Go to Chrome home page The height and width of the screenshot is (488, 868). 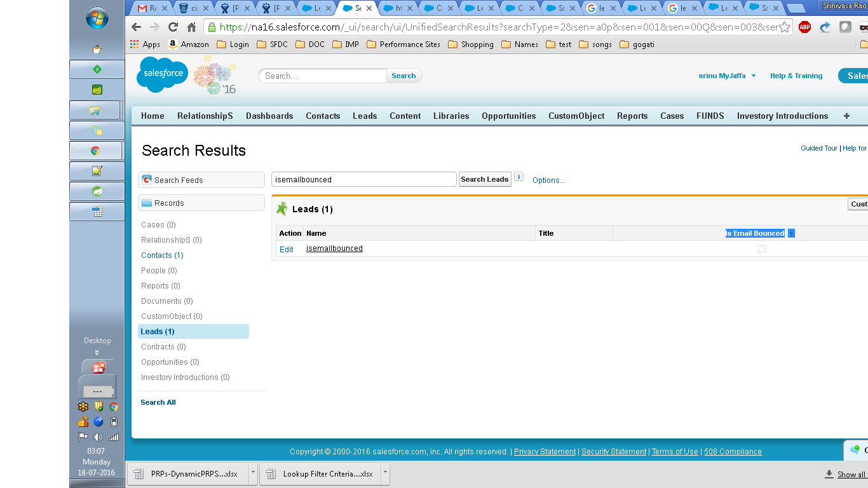pos(191,27)
